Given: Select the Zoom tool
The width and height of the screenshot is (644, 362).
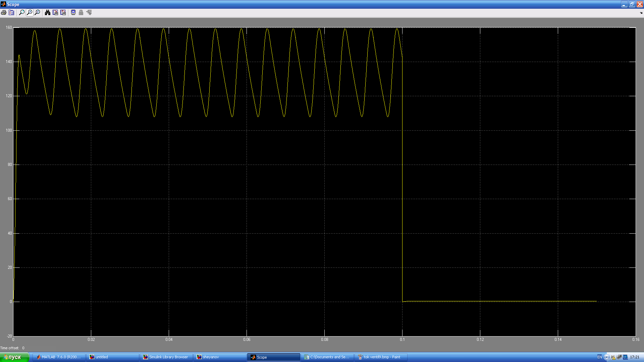Looking at the screenshot, I should [22, 12].
